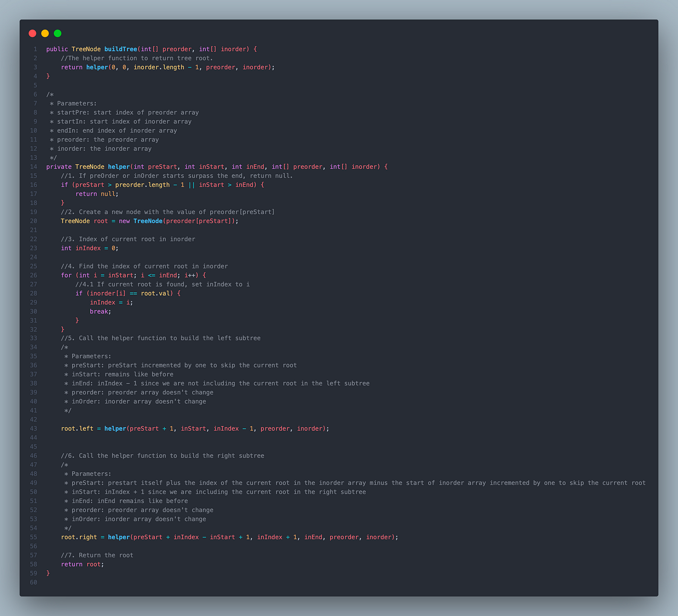This screenshot has height=616, width=678.
Task: Select the preorder parameter on line 1
Action: [x=177, y=49]
